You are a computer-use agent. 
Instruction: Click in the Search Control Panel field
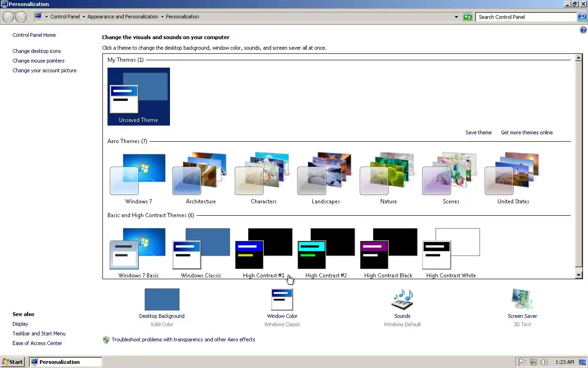pyautogui.click(x=526, y=17)
